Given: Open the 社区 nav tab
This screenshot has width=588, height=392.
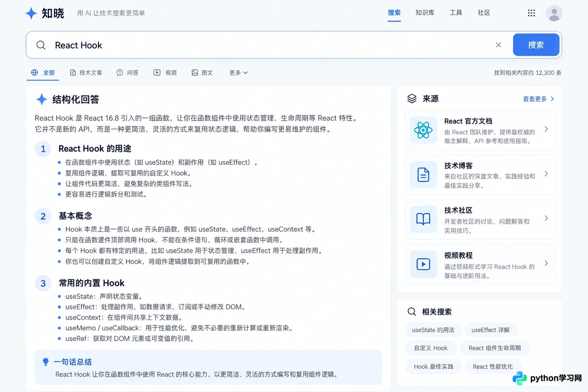Looking at the screenshot, I should [484, 13].
